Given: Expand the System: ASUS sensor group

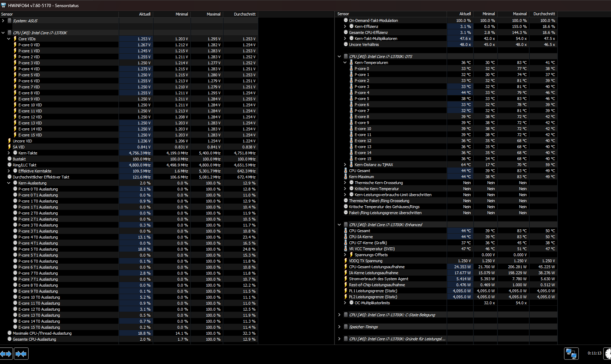Looking at the screenshot, I should 3,21.
